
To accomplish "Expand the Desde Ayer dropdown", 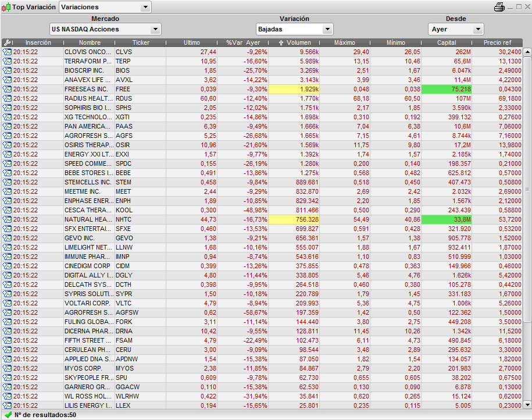I will [x=456, y=29].
